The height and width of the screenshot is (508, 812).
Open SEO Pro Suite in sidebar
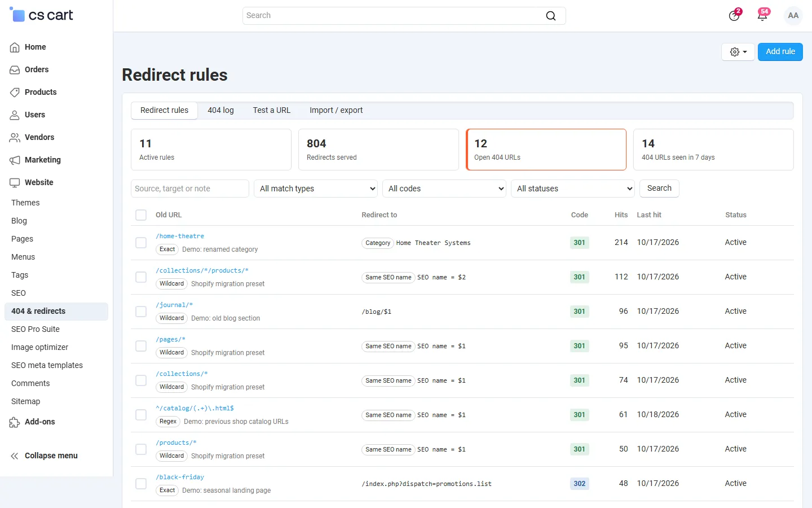(36, 330)
